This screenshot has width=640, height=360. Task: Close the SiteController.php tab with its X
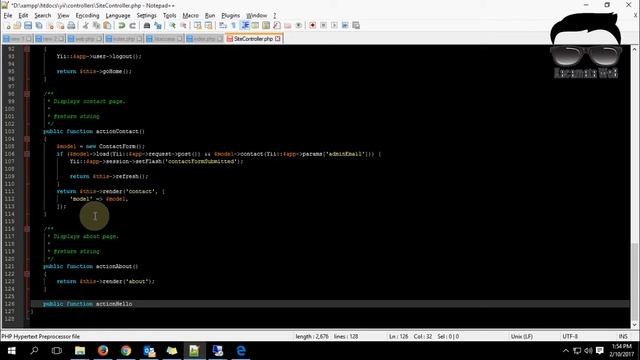click(278, 39)
